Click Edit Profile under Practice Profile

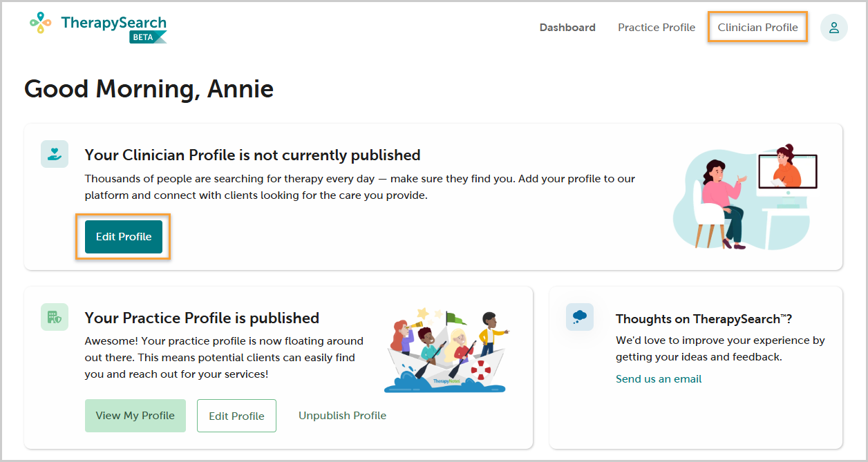click(x=236, y=416)
